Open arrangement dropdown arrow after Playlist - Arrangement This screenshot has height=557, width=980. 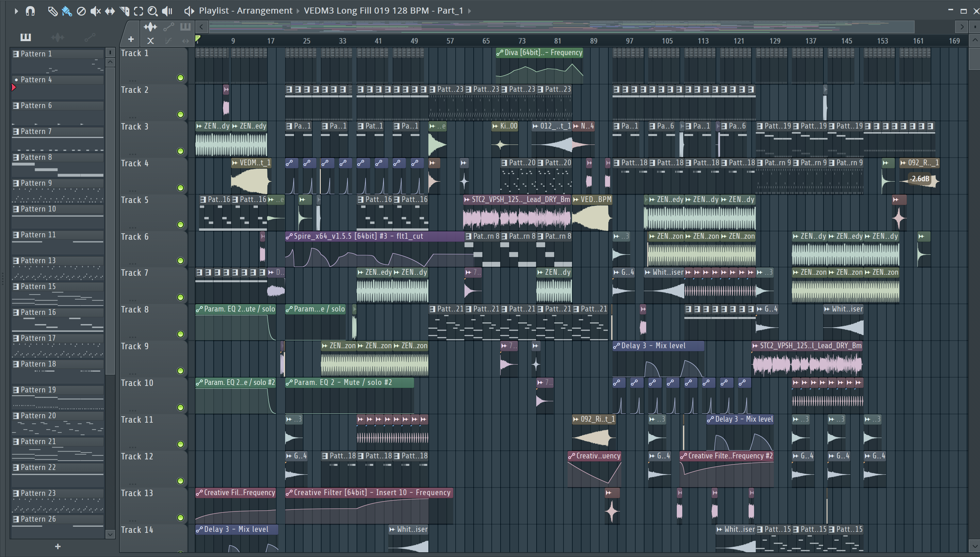(x=298, y=11)
